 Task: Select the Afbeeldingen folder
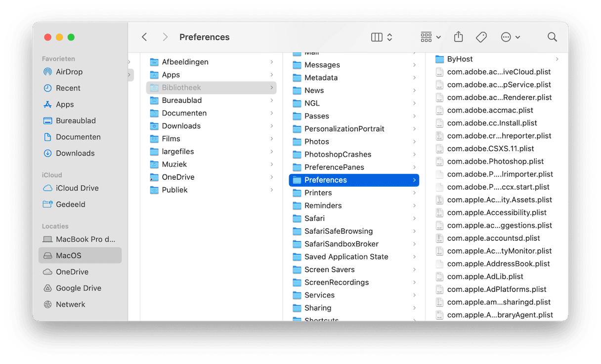(x=212, y=62)
